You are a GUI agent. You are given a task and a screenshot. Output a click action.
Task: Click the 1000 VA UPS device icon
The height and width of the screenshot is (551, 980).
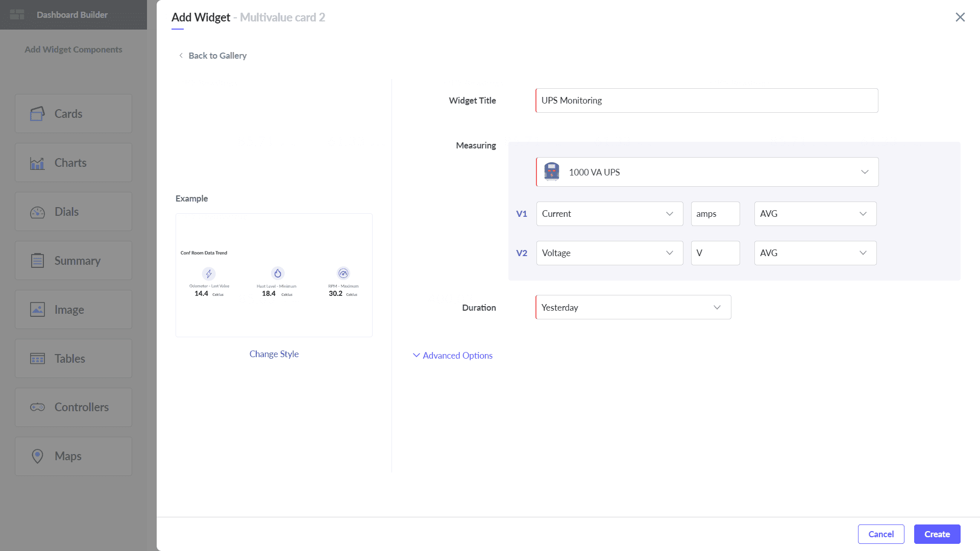(x=552, y=172)
